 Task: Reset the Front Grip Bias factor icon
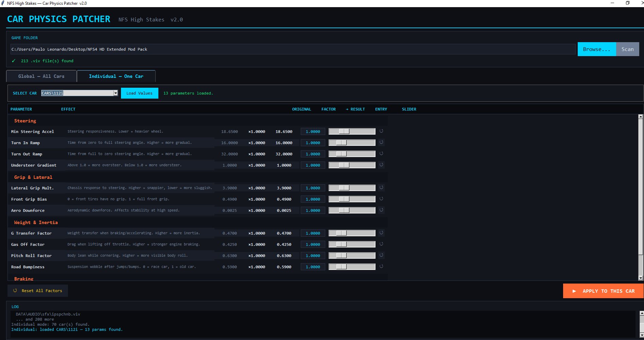pos(381,199)
